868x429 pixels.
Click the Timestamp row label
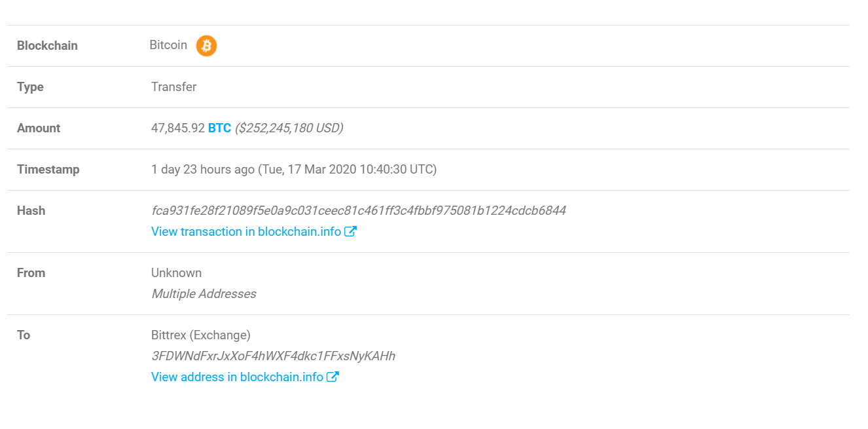pyautogui.click(x=48, y=170)
